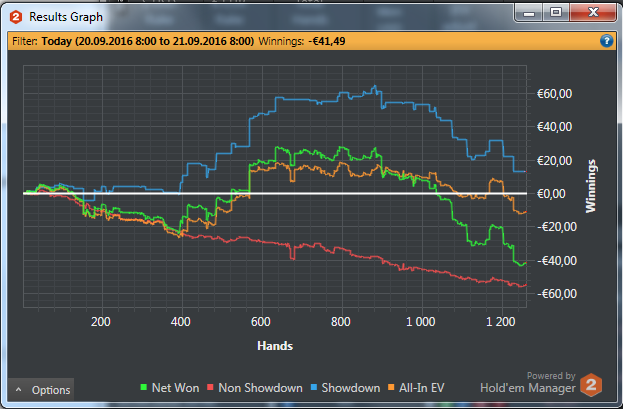Click the €60,00 axis label
Screen dimensions: 623x409
pos(554,94)
